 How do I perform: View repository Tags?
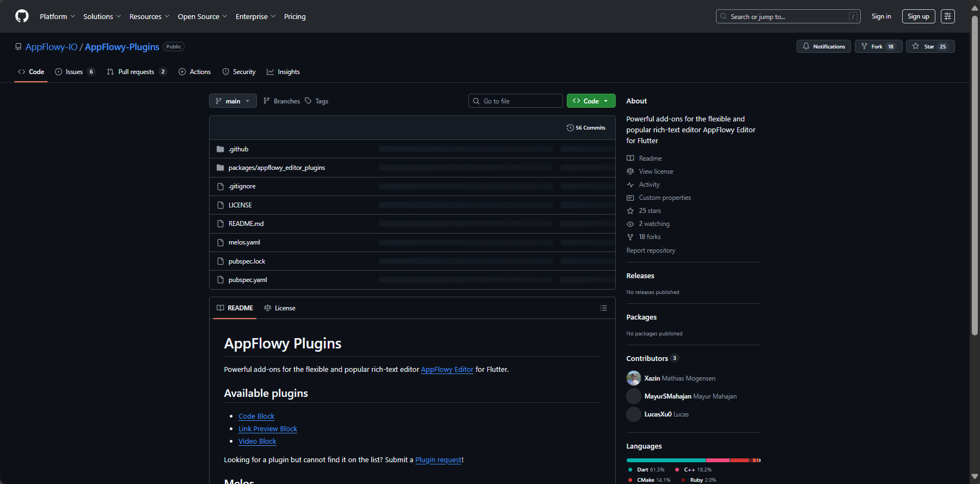pos(316,101)
